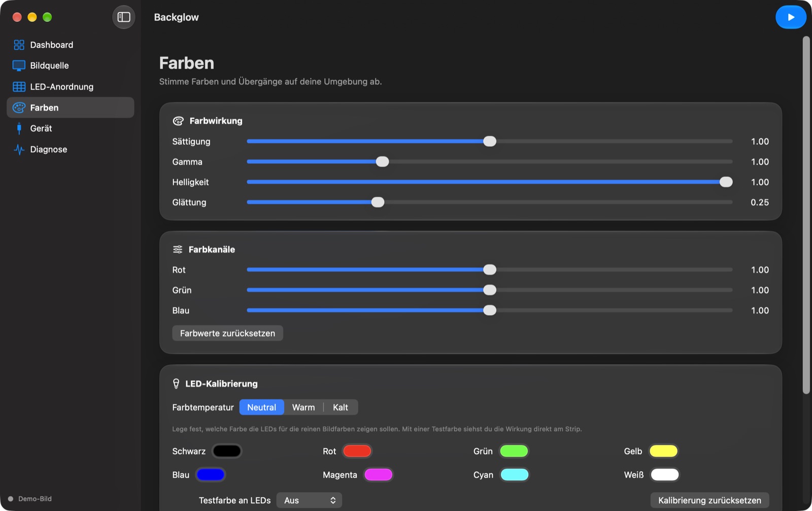Open the Testfarbe an LEDs dropdown
The width and height of the screenshot is (812, 511).
click(x=309, y=500)
